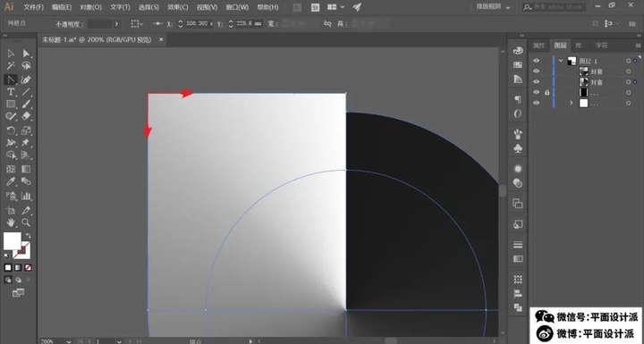Screen dimensions: 644x344
Task: Select the Artboard tool
Action: 11,211
